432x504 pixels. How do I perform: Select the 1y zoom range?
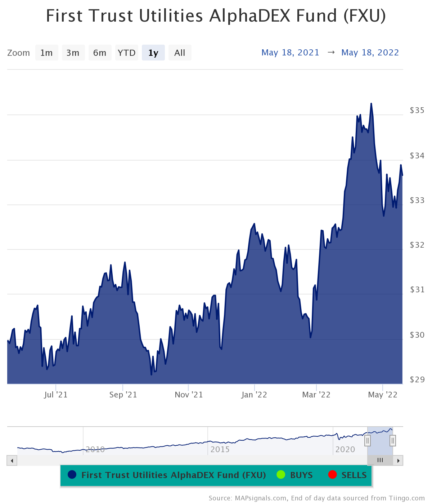click(153, 53)
